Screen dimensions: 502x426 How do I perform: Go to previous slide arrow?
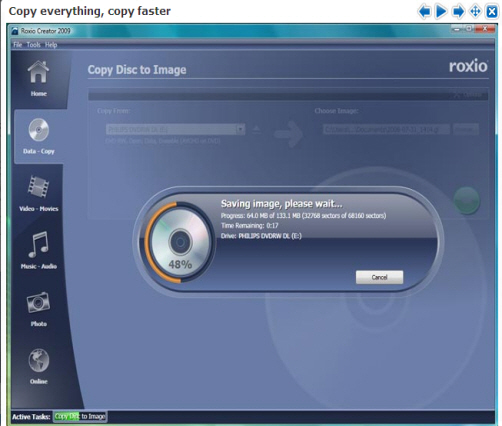(424, 11)
